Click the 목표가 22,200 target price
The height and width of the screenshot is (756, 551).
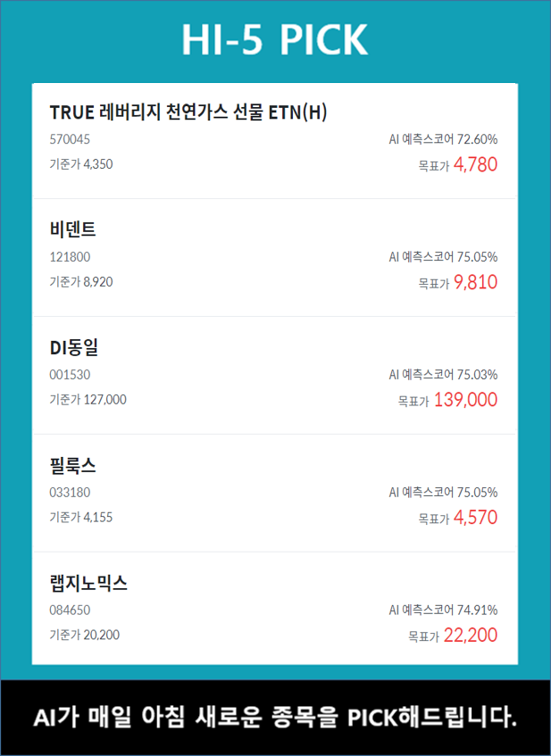point(453,636)
